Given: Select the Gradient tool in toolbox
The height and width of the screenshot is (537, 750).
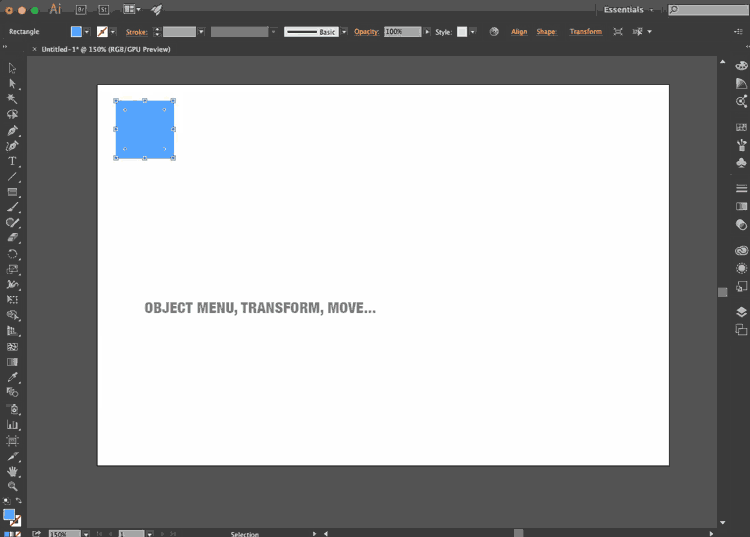Looking at the screenshot, I should click(x=12, y=362).
